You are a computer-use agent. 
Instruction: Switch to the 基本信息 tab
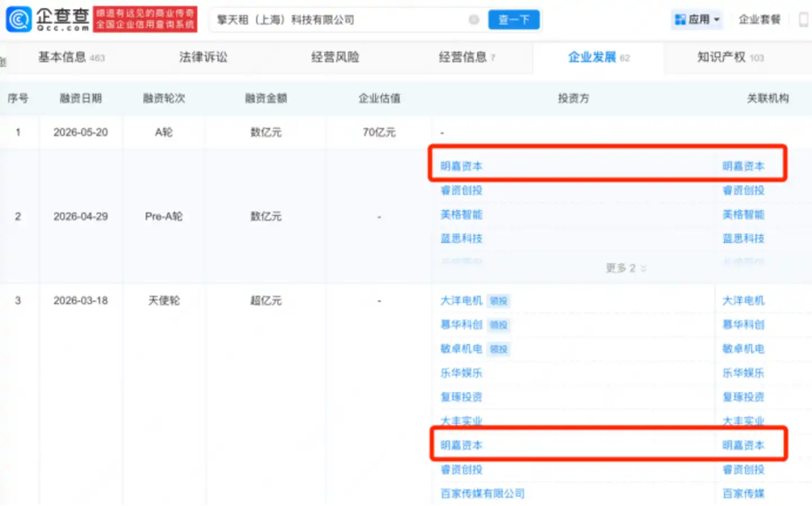pyautogui.click(x=71, y=57)
